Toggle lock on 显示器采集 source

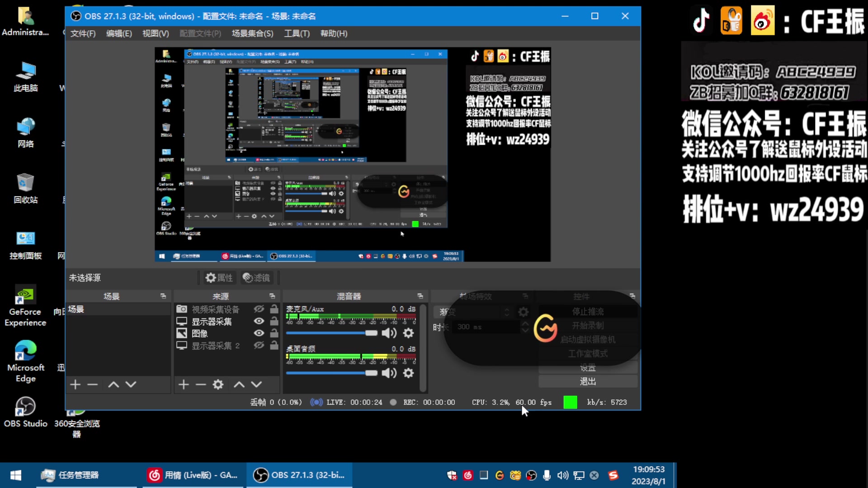point(274,321)
